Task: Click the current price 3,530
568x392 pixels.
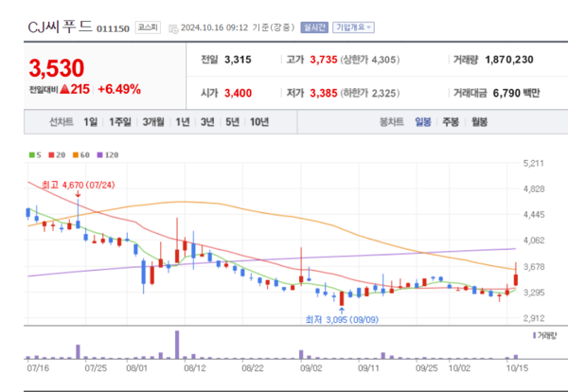Action: pyautogui.click(x=57, y=68)
